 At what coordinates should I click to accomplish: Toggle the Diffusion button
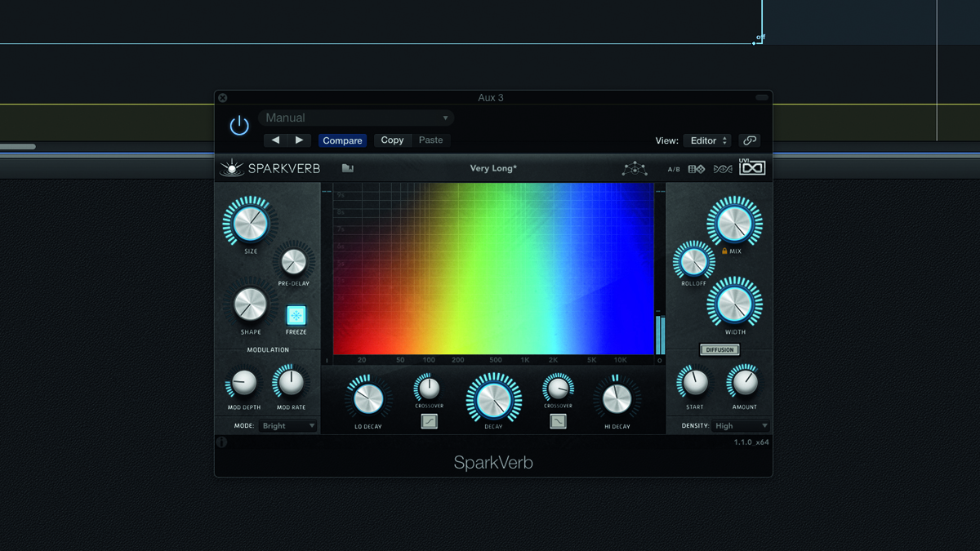[719, 349]
